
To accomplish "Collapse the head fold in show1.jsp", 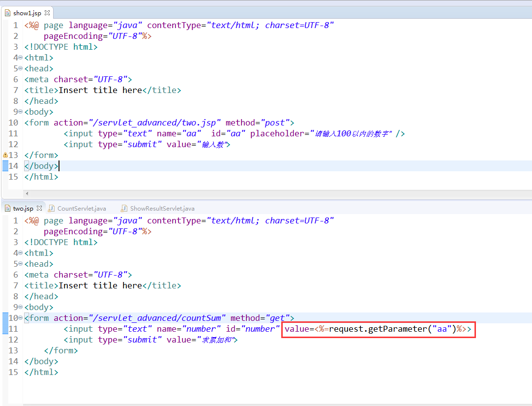I will pos(20,68).
